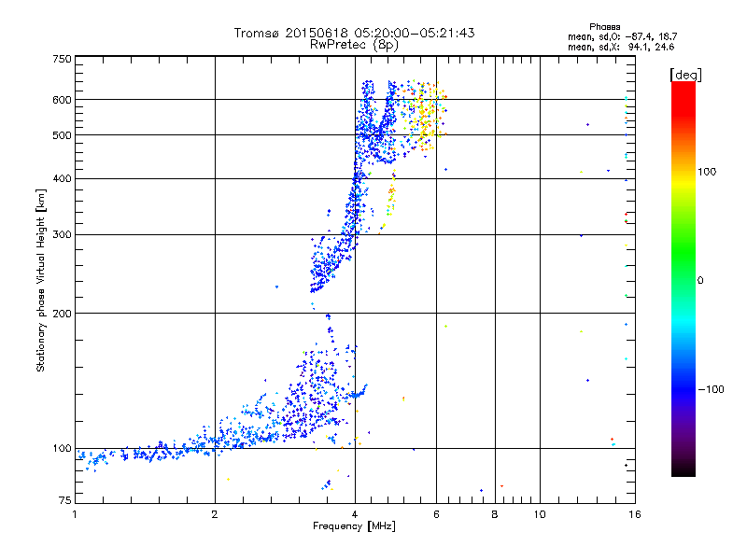747x560 pixels.
Task: Click the 'RwPretec (8p)' subtitle
Action: [x=354, y=45]
